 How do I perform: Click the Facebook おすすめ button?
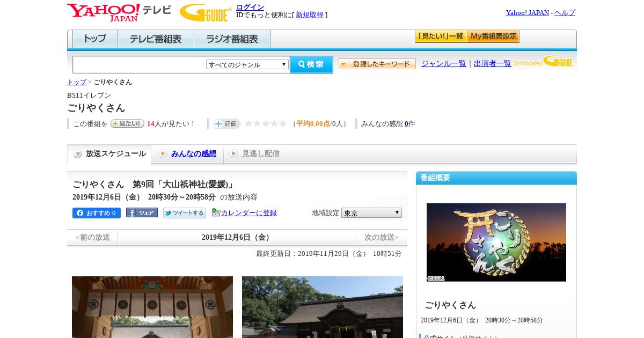(97, 213)
